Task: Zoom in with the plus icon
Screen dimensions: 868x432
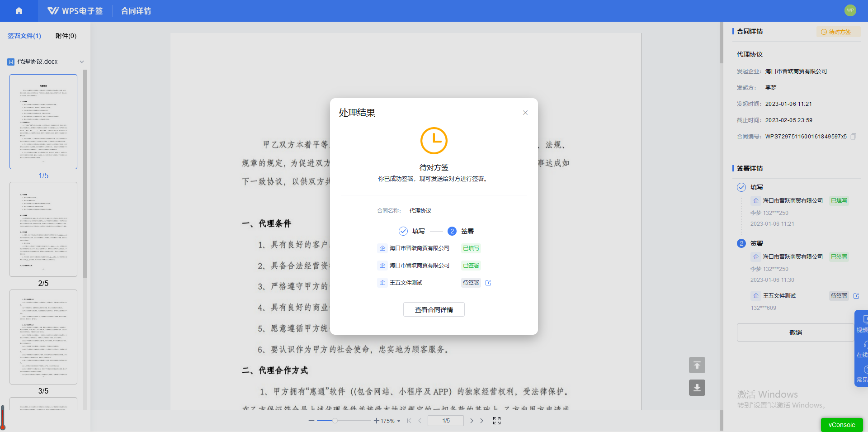Action: point(376,421)
